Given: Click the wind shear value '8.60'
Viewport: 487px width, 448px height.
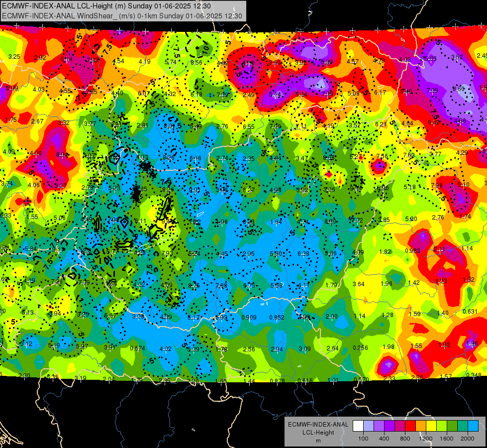Looking at the screenshot, I should point(459,89).
